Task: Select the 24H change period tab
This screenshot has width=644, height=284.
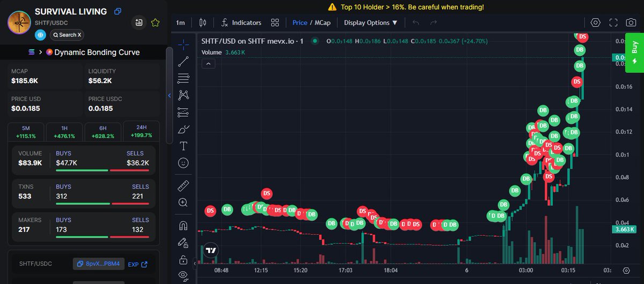Action: 141,131
